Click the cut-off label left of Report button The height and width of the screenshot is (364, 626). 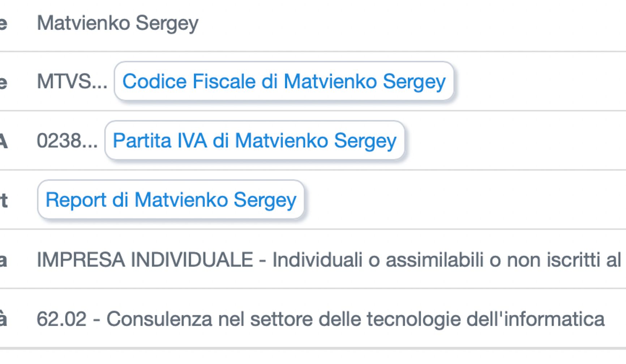(4, 200)
